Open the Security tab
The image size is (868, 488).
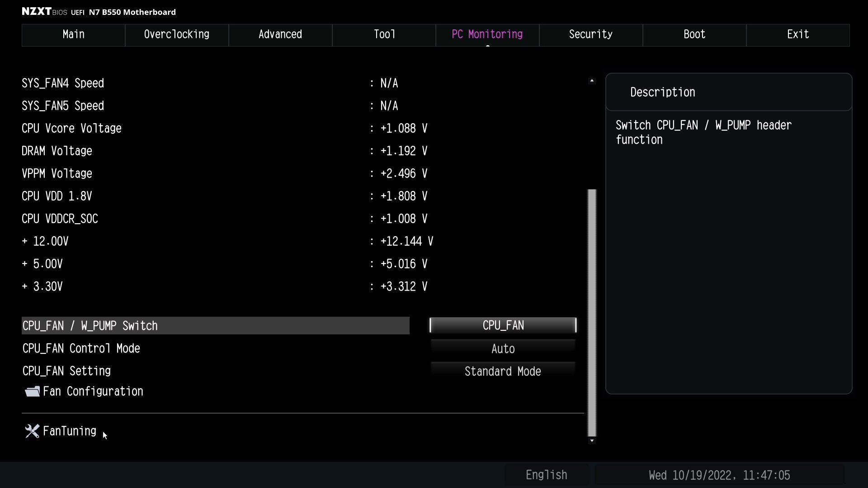[591, 35]
